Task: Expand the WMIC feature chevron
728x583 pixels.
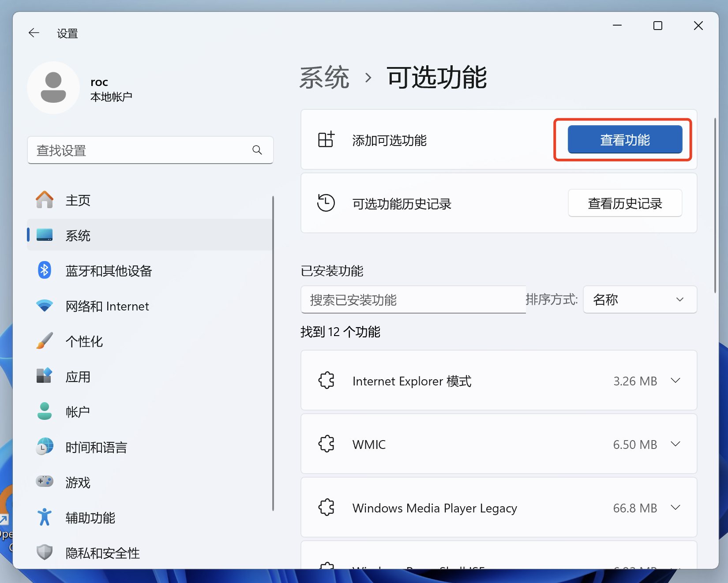Action: point(675,444)
